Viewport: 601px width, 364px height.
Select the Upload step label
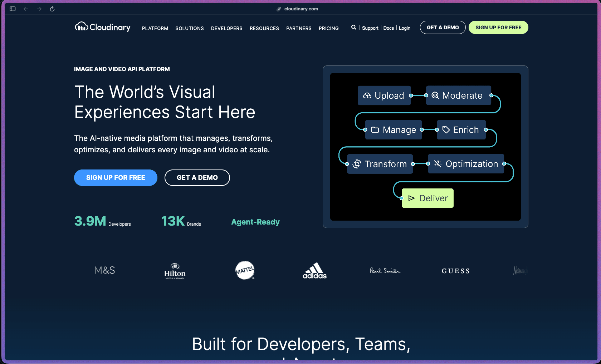pos(389,95)
